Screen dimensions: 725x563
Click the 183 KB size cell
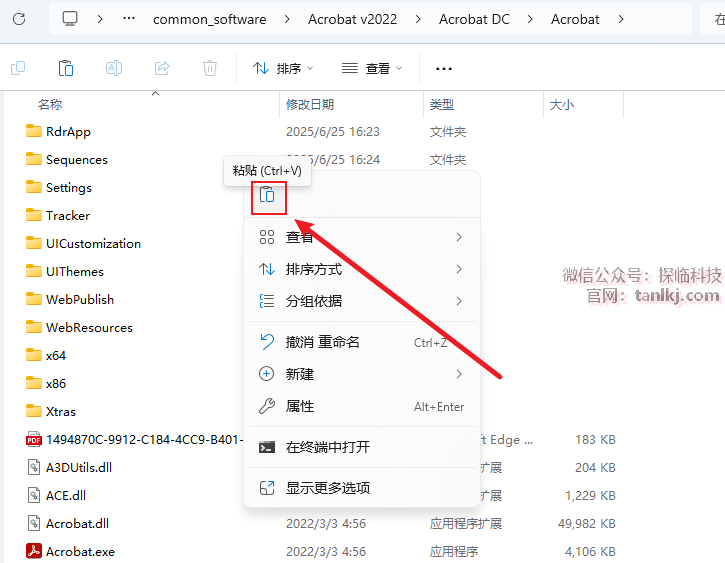pyautogui.click(x=595, y=440)
